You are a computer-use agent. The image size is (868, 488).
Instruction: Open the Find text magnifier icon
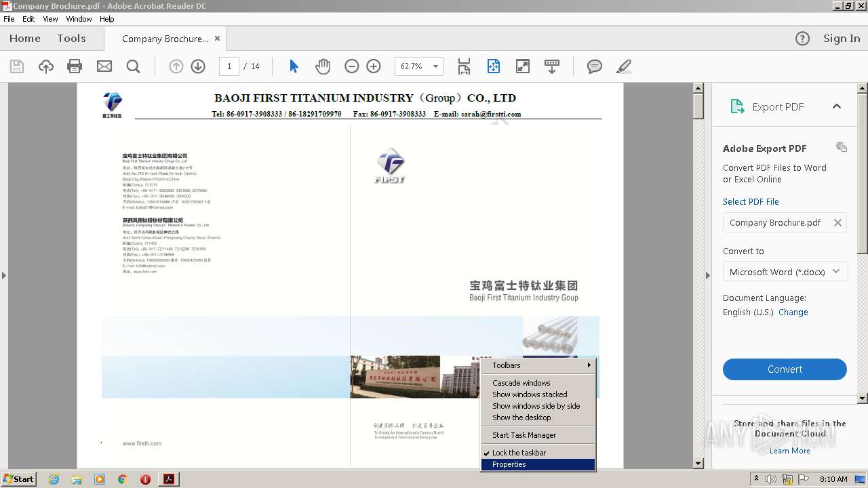point(133,66)
